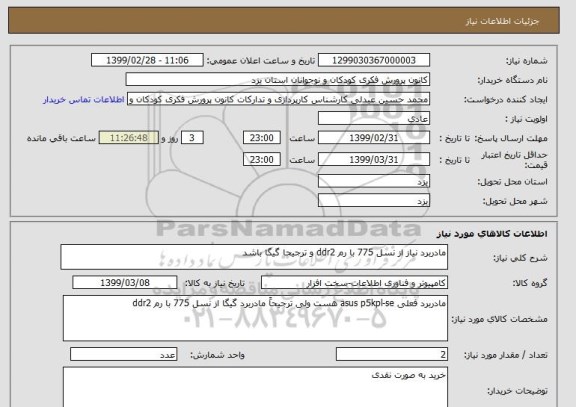Click the label حداقل تاریخ اعتبار قیمت
Image resolution: width=576 pixels, height=407 pixels.
point(514,160)
